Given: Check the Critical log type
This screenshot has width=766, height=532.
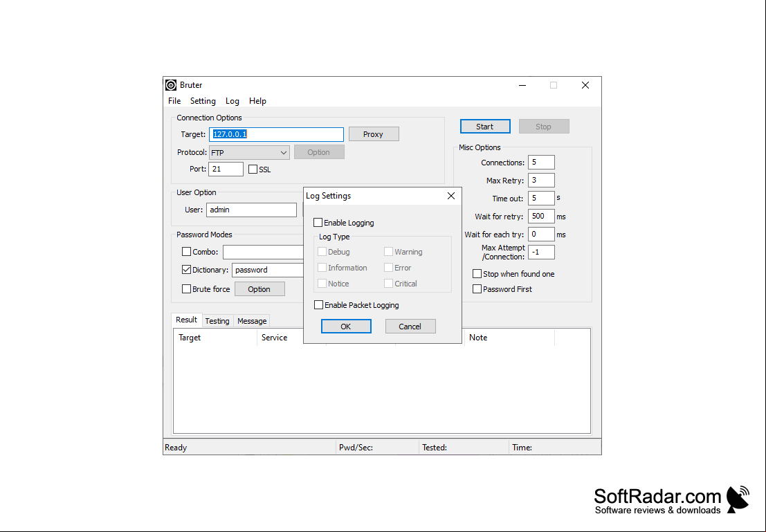Looking at the screenshot, I should click(388, 284).
